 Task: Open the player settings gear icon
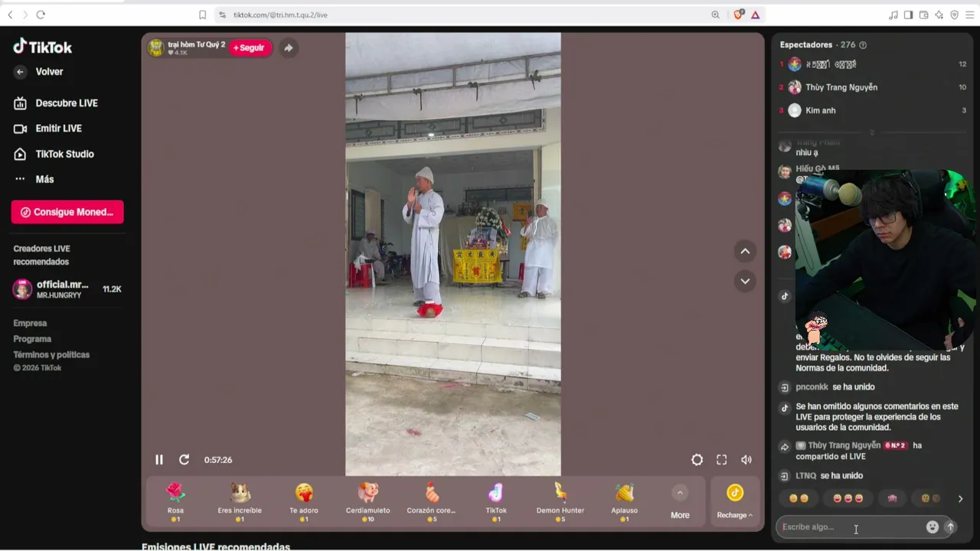point(697,460)
